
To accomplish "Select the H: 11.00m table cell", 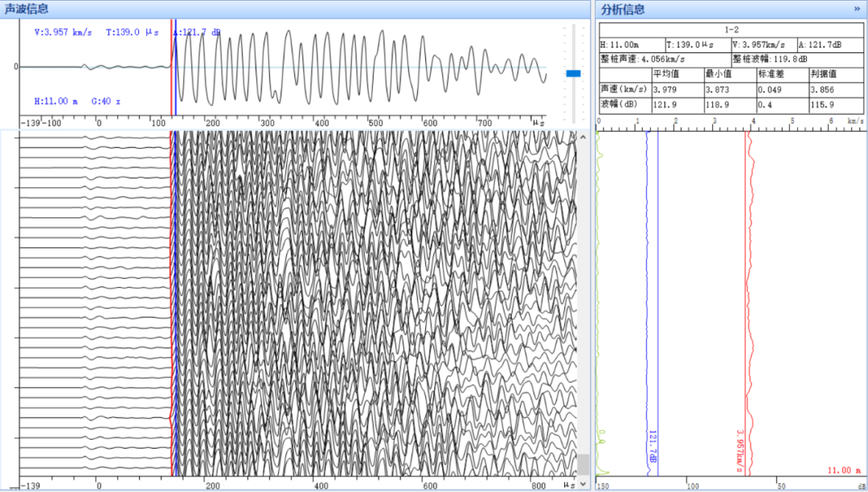I will [x=633, y=45].
